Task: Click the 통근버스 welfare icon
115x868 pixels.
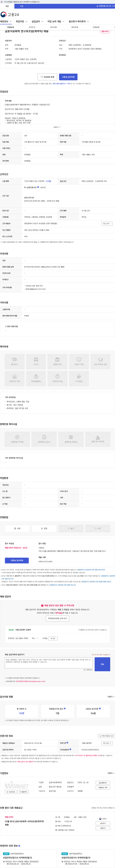Action: [14, 362]
